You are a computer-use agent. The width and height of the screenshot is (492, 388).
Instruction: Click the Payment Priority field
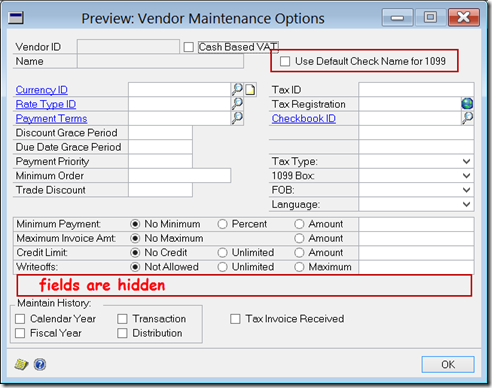coord(160,161)
